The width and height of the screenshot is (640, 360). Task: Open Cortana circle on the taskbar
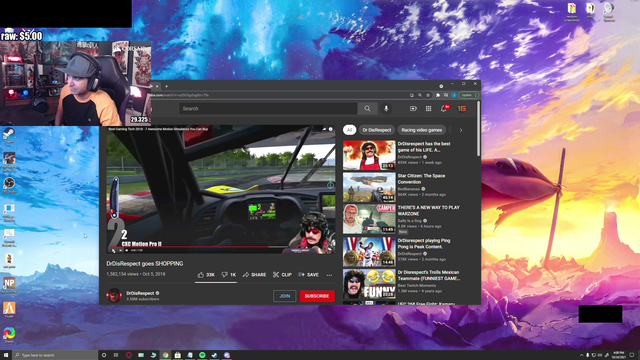point(104,355)
